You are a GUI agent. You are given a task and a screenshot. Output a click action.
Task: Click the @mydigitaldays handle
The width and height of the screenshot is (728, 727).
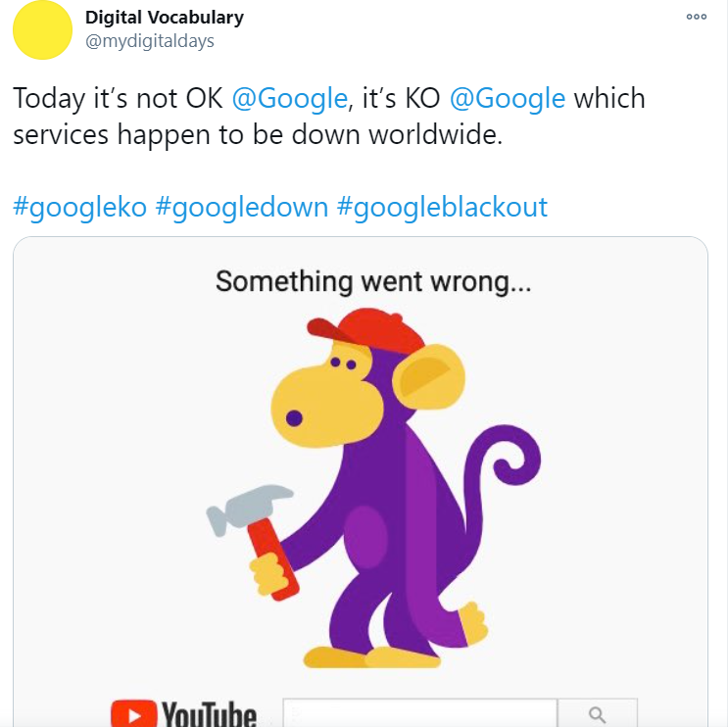click(x=150, y=41)
